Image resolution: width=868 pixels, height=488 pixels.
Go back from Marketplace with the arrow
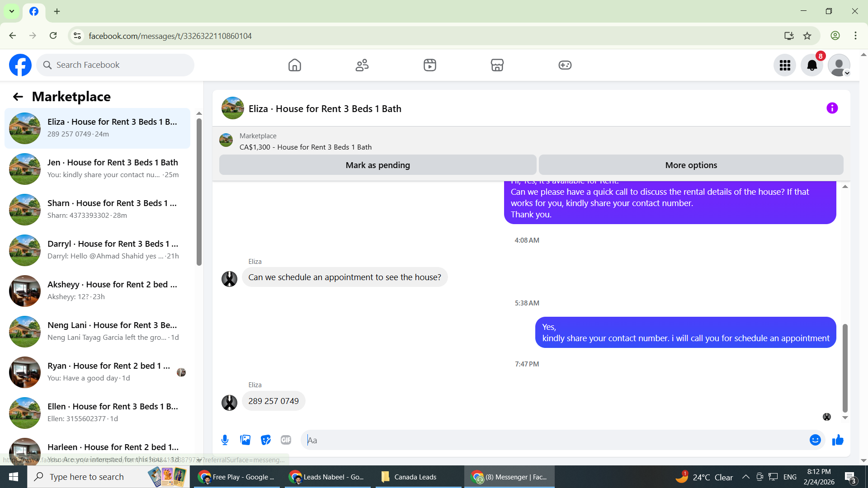[18, 97]
